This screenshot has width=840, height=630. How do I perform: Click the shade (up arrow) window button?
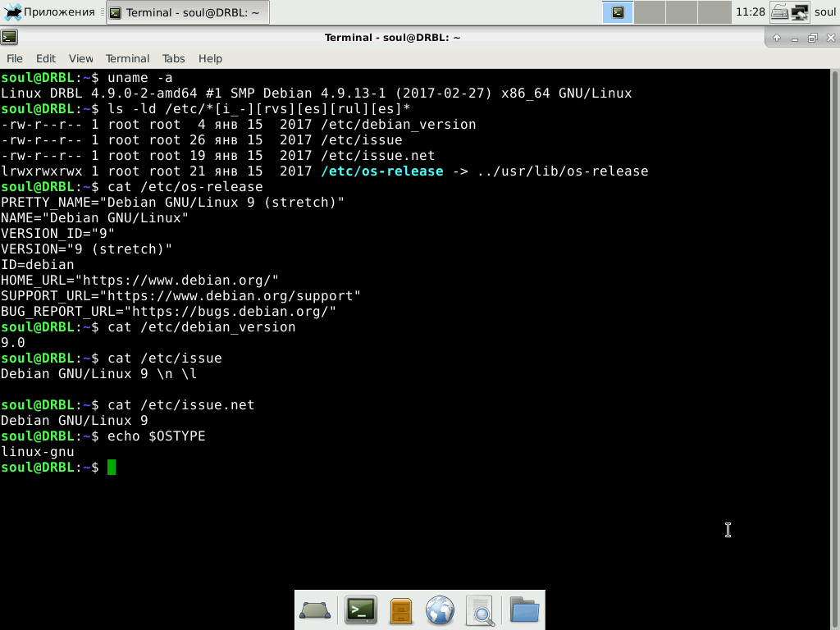point(777,38)
